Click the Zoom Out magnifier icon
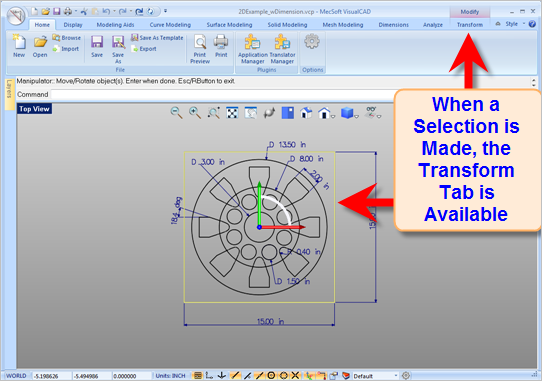Image resolution: width=542 pixels, height=381 pixels. (x=176, y=113)
